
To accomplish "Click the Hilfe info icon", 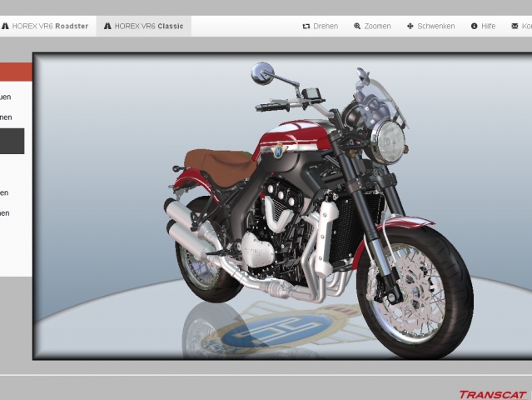I will (475, 26).
